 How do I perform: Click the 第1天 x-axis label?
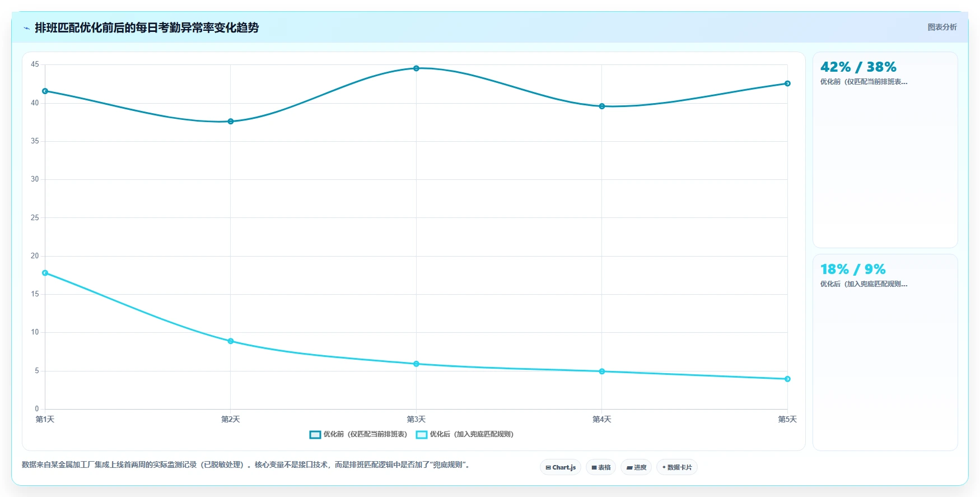[x=45, y=419]
